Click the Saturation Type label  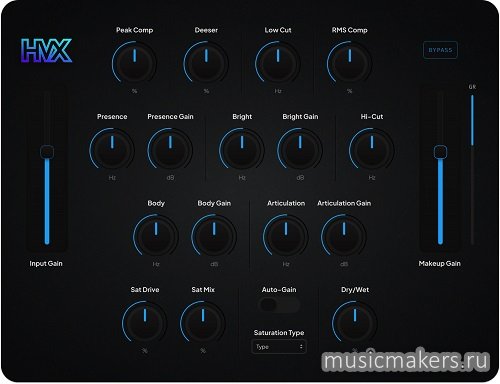[279, 333]
